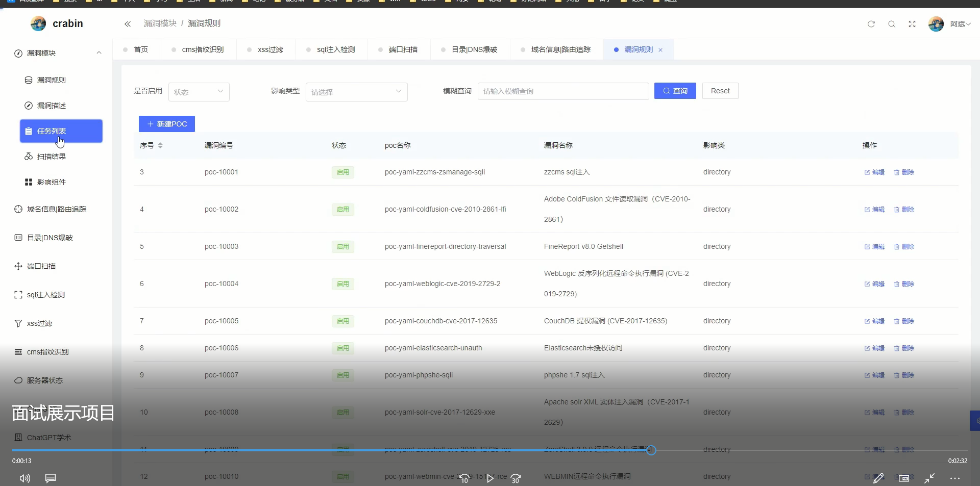The width and height of the screenshot is (980, 486).
Task: Open the 扫描结果 sidebar item
Action: (x=61, y=157)
